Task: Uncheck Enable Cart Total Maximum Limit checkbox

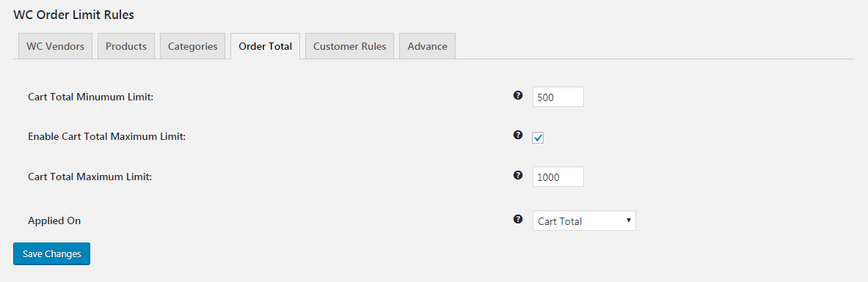Action: (x=538, y=138)
